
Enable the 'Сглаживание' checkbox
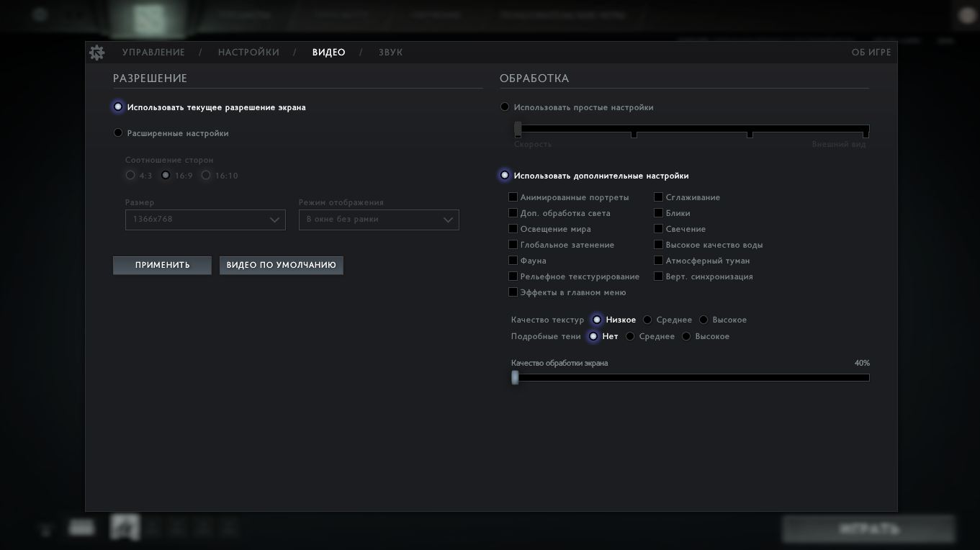click(658, 197)
